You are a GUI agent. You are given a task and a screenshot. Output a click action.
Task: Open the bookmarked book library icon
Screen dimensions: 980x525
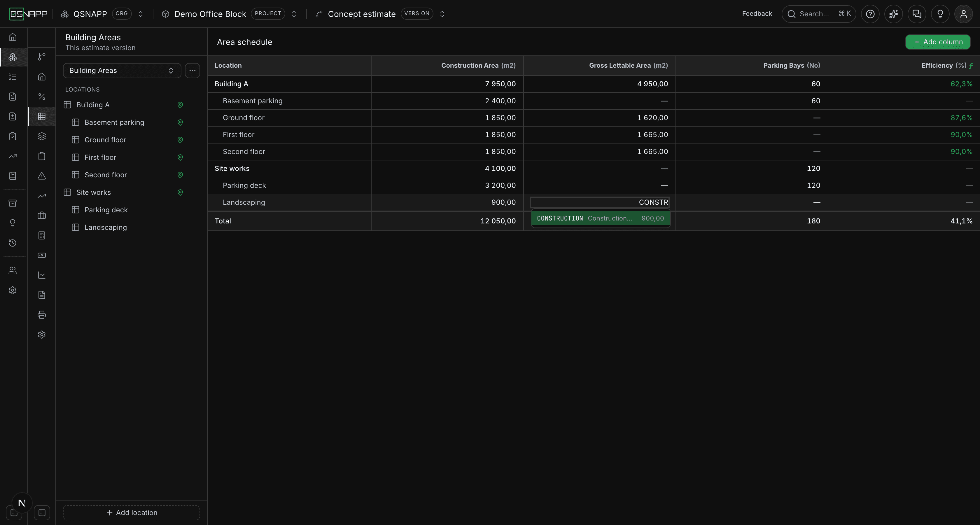(x=13, y=176)
